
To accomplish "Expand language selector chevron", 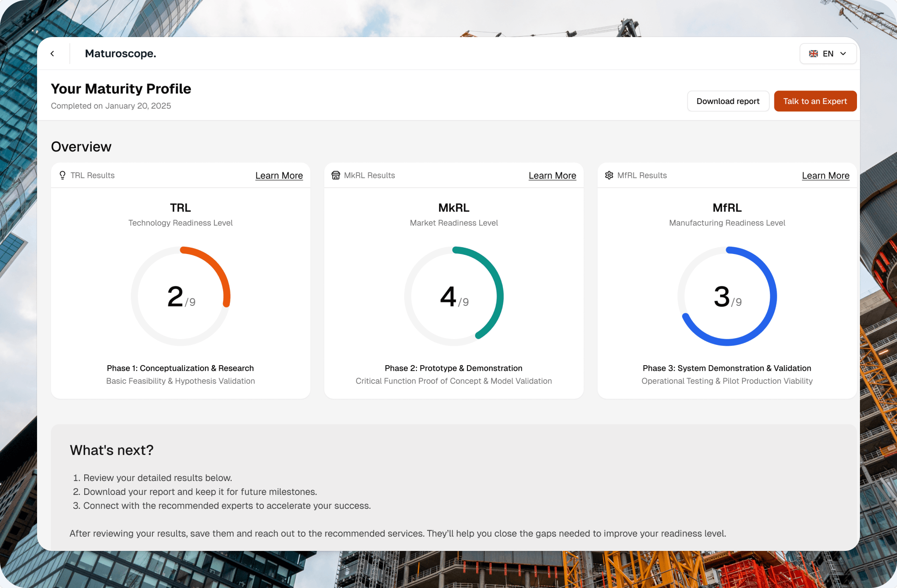I will click(843, 53).
